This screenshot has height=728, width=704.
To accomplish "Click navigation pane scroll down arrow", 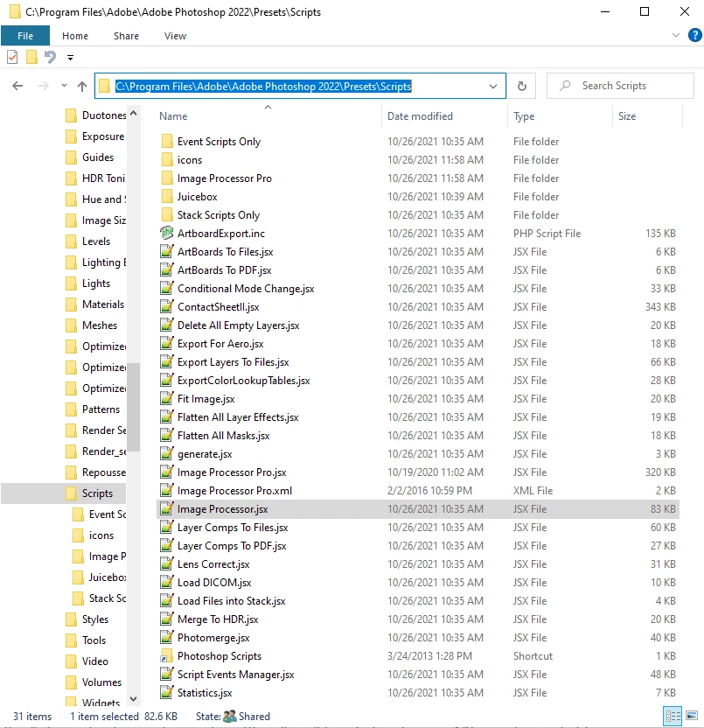I will click(x=134, y=699).
